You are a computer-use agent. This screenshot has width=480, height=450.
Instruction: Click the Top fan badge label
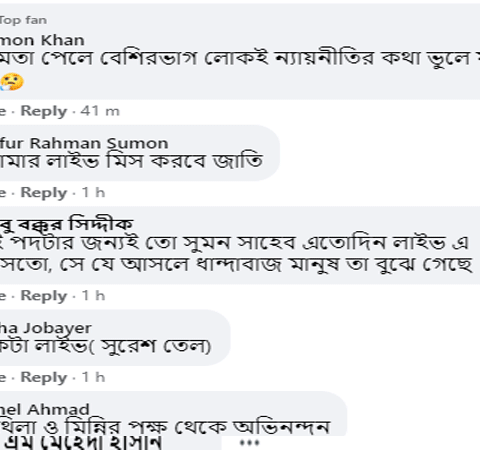pyautogui.click(x=23, y=20)
